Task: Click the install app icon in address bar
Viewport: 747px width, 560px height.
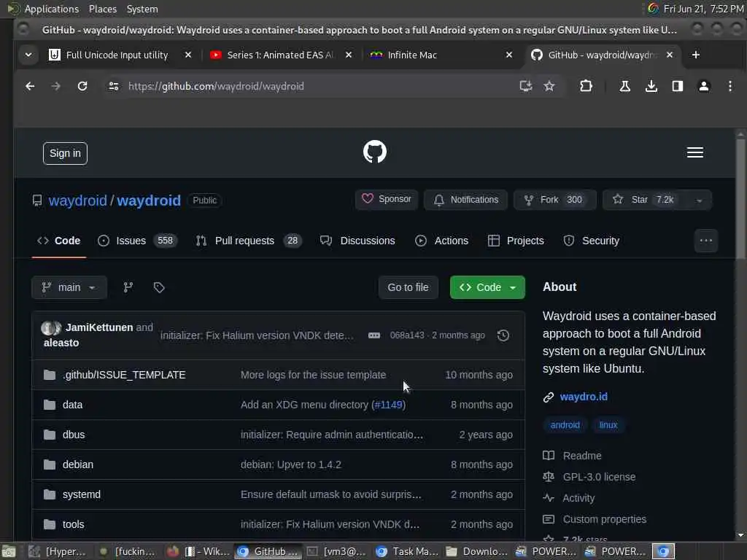Action: click(525, 86)
